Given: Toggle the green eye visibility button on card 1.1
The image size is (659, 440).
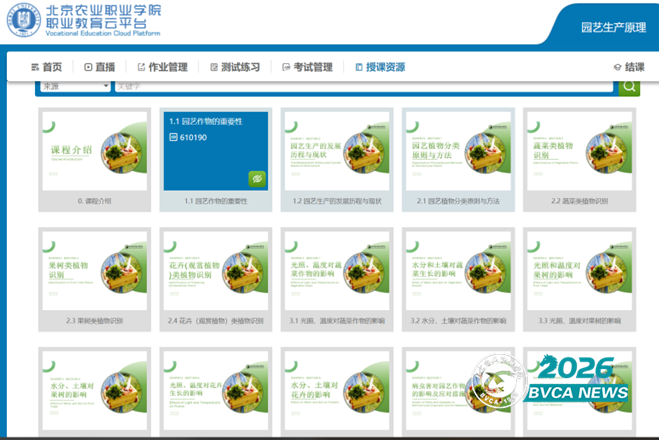Looking at the screenshot, I should [x=256, y=179].
